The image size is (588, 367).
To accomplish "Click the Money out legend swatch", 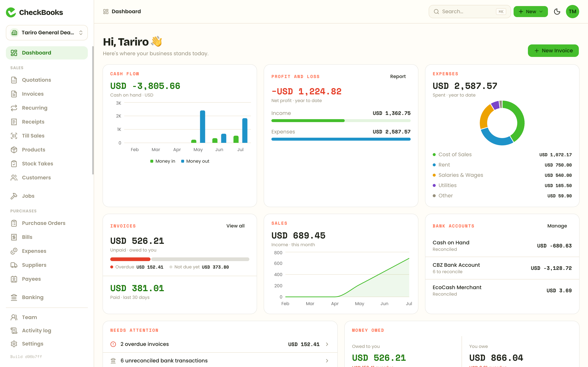I will coord(182,161).
